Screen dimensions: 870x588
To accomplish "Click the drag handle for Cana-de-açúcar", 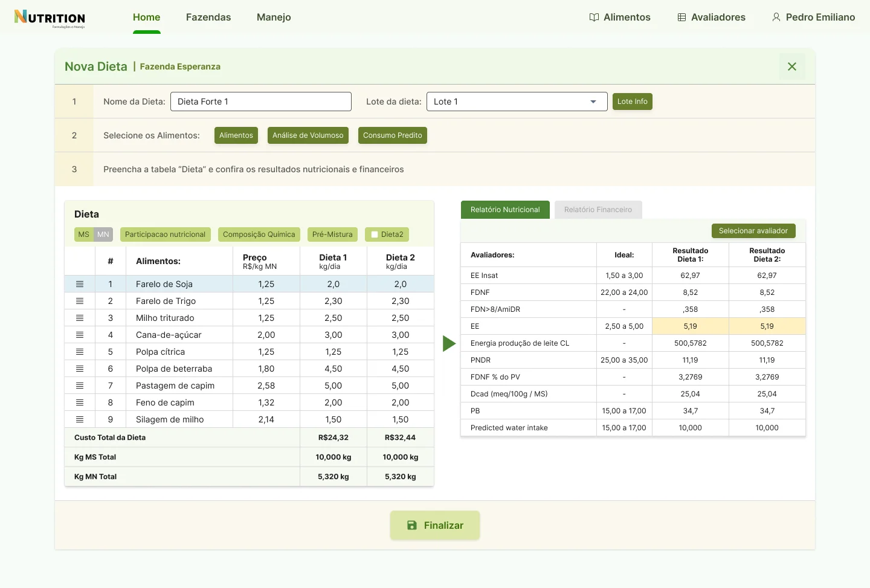I will [80, 335].
